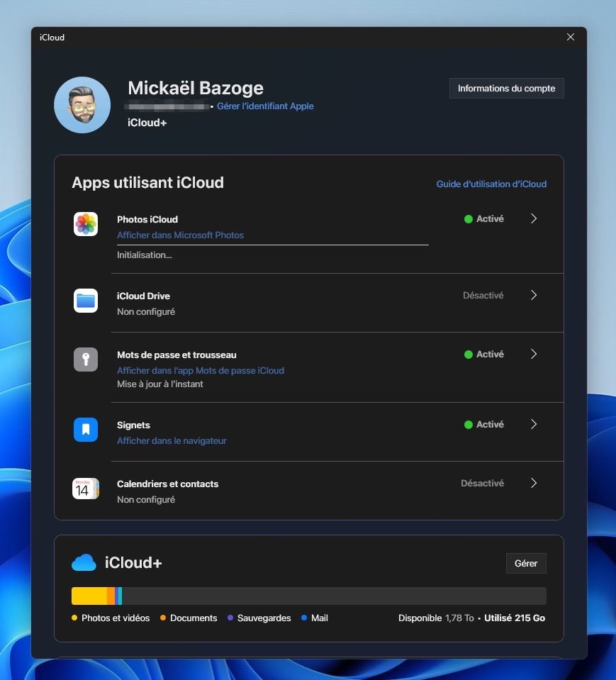Expand Photos iCloud settings chevron
This screenshot has height=680, width=616.
coord(534,218)
